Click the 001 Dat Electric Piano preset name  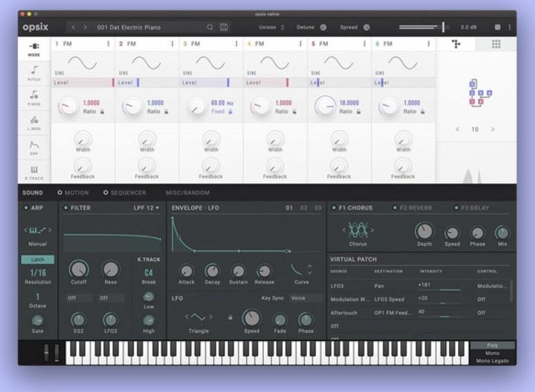pyautogui.click(x=128, y=28)
